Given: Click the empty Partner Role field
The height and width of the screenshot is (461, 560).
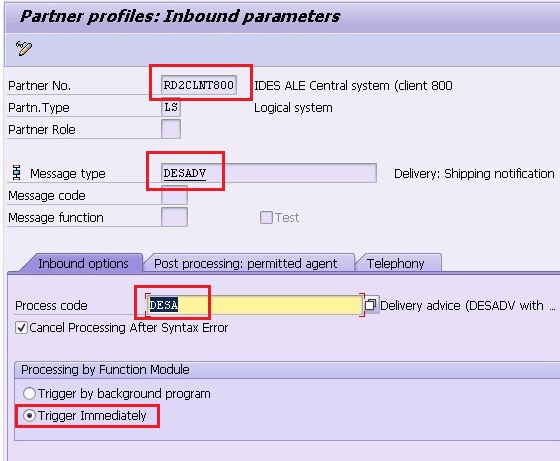Looking at the screenshot, I should coord(171,129).
